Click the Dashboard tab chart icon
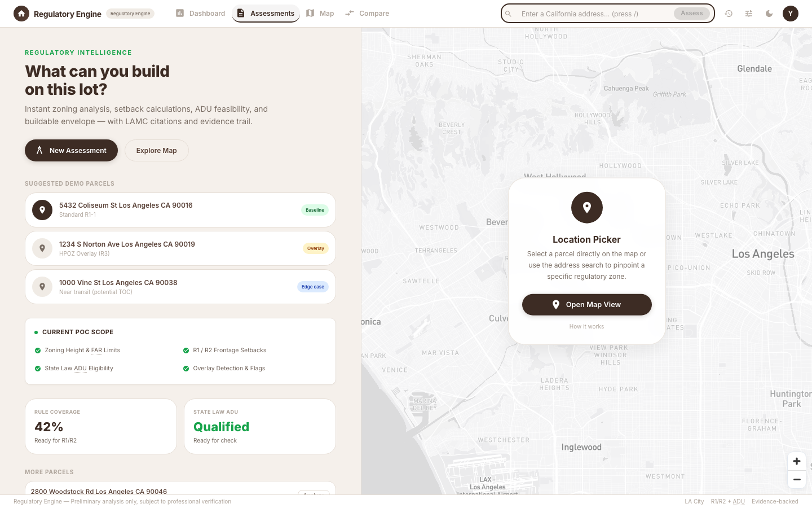Image resolution: width=812 pixels, height=508 pixels. point(180,13)
